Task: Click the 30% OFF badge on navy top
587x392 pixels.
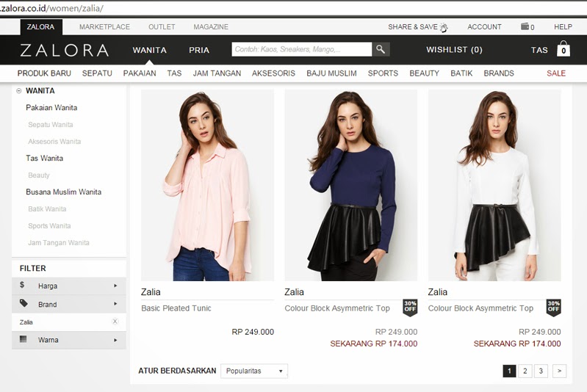Action: pyautogui.click(x=410, y=308)
